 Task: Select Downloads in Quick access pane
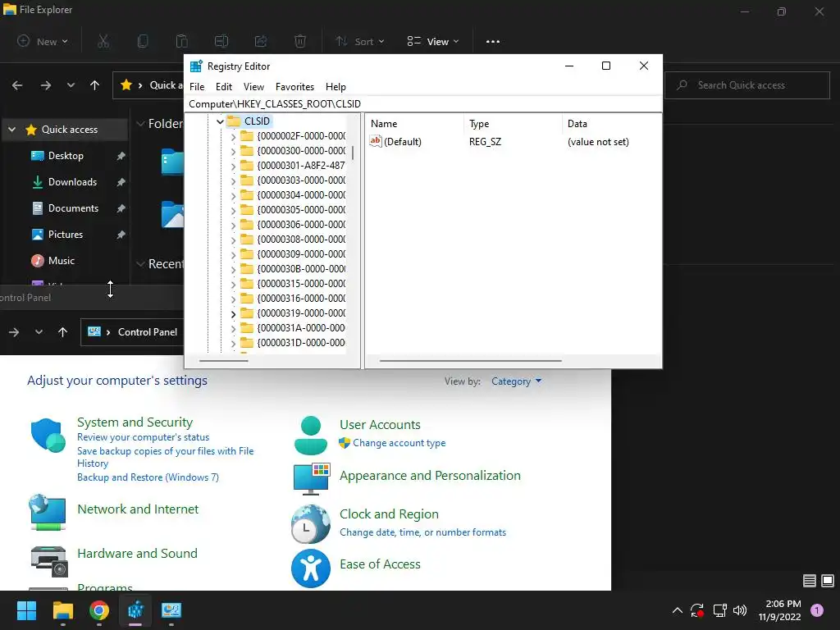(x=72, y=182)
